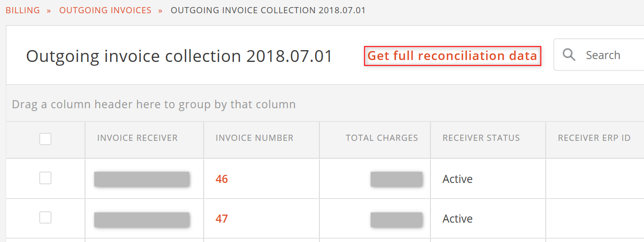Click the search magnifier icon
The width and height of the screenshot is (644, 242).
click(x=569, y=55)
